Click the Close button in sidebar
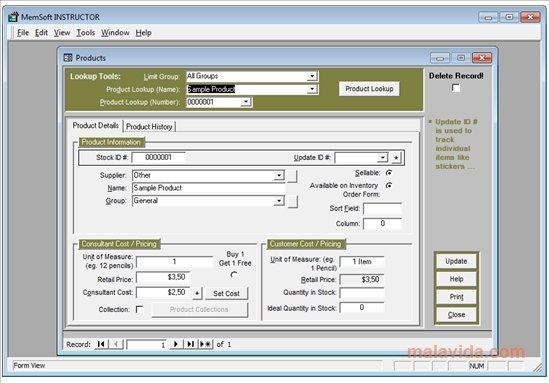 click(x=456, y=315)
